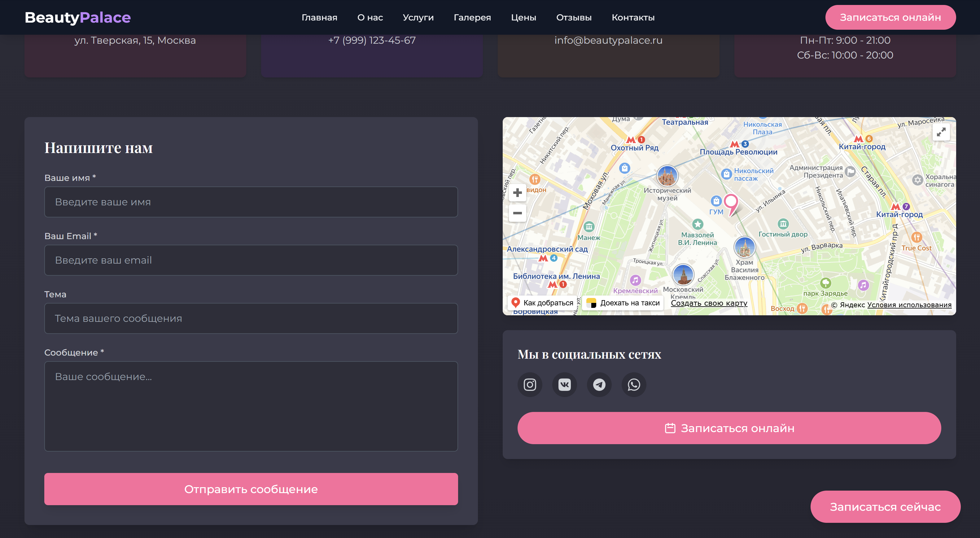The width and height of the screenshot is (980, 538).
Task: Open the Telegram social link
Action: click(x=599, y=385)
